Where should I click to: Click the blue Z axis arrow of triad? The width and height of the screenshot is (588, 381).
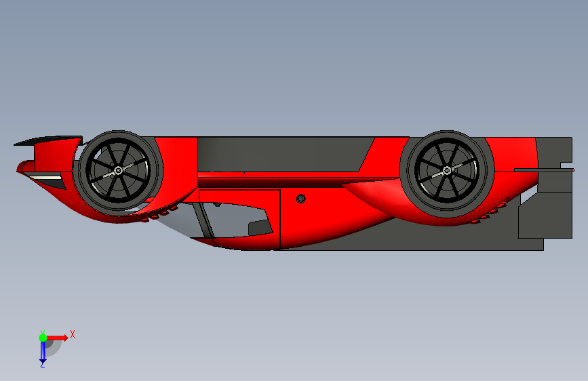(x=43, y=352)
